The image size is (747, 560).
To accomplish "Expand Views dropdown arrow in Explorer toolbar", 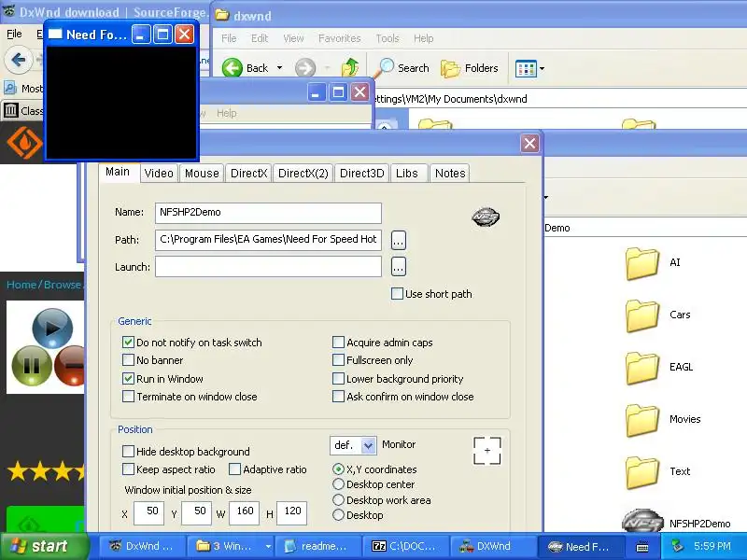I will coord(542,68).
